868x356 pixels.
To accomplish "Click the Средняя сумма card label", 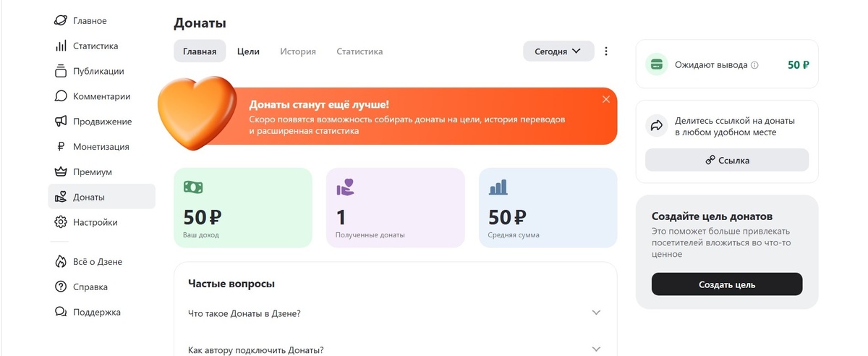I will click(x=514, y=235).
